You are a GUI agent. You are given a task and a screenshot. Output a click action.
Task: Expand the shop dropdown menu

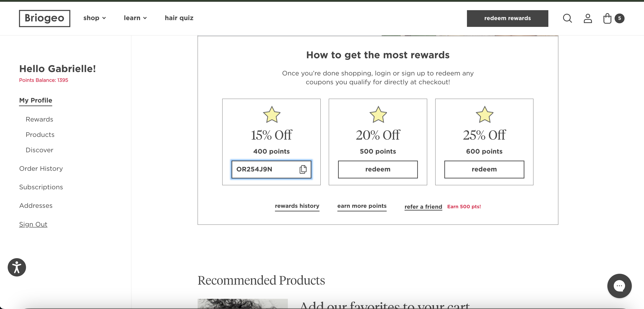coord(95,18)
